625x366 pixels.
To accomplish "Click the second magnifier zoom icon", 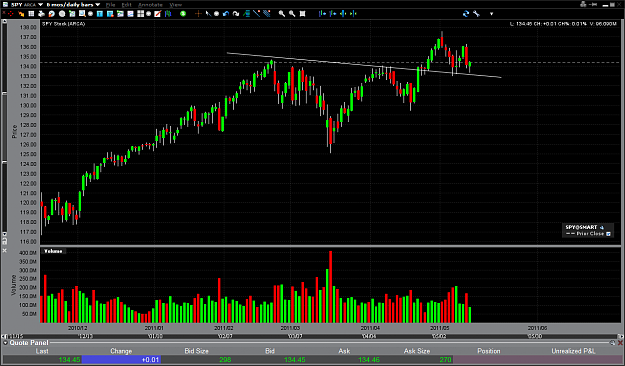I will tap(292, 14).
